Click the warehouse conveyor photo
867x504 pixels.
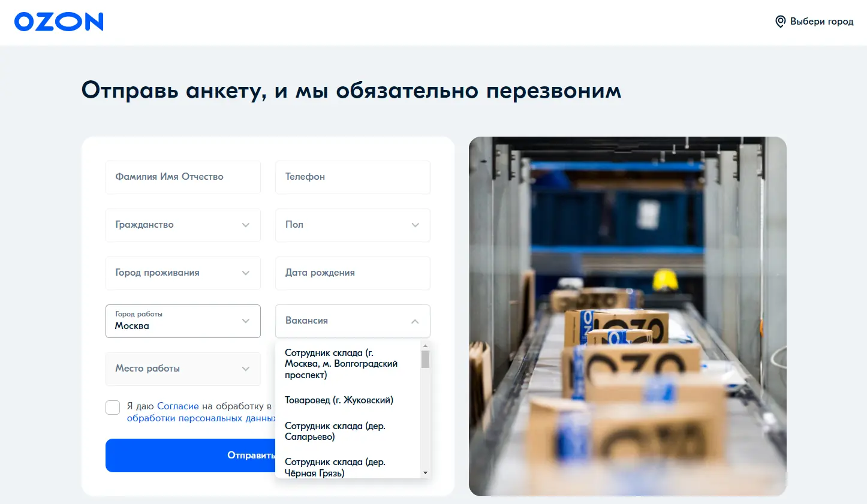click(x=627, y=316)
